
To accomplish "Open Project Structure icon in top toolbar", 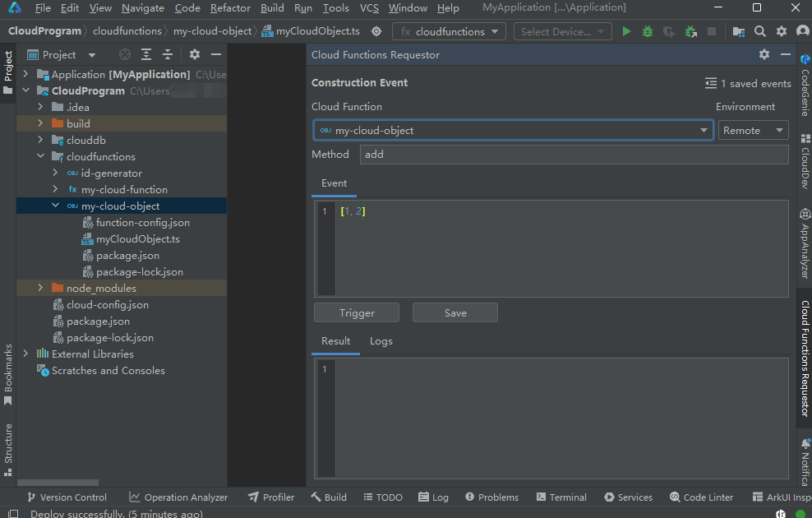I will pos(739,31).
